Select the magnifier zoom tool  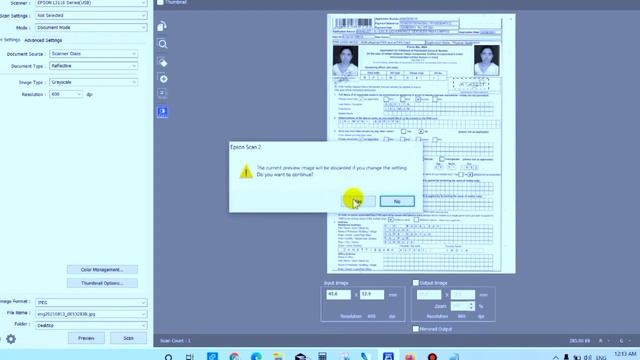(x=162, y=44)
